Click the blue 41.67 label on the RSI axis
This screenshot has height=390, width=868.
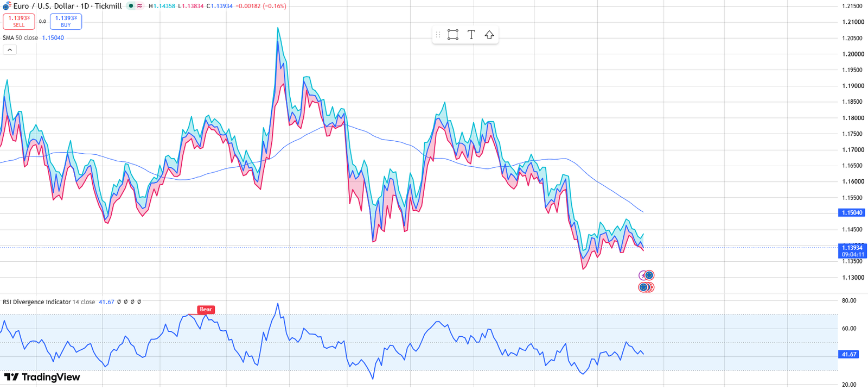point(848,354)
